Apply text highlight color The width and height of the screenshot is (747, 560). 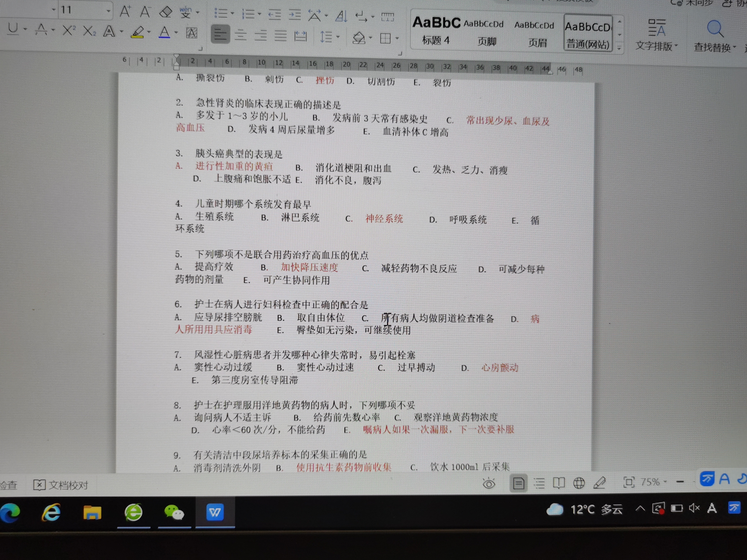(x=138, y=32)
